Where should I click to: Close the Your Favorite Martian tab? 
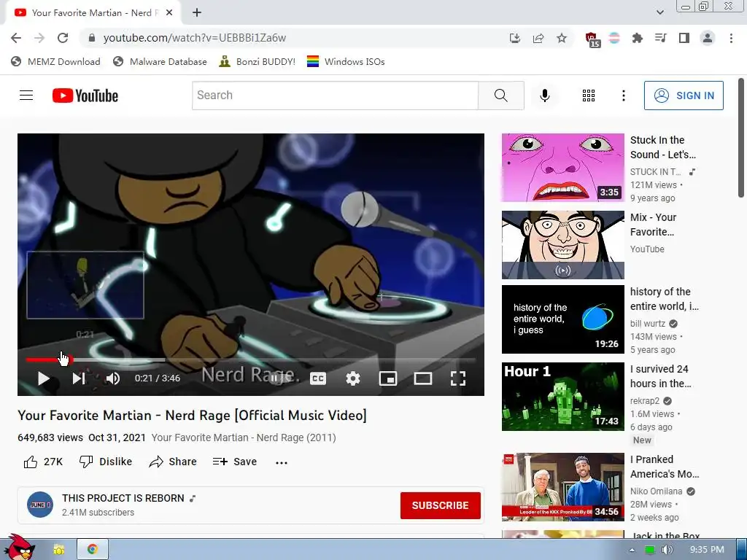click(x=169, y=13)
